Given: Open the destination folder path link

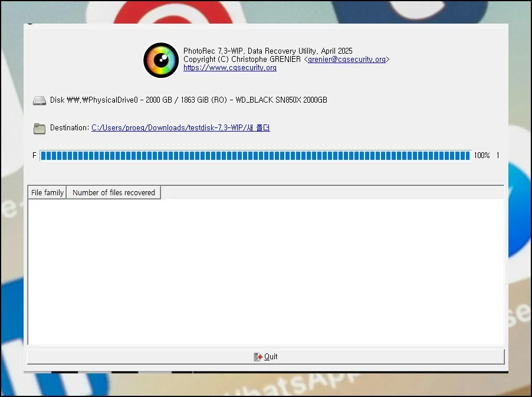Looking at the screenshot, I should click(x=180, y=128).
